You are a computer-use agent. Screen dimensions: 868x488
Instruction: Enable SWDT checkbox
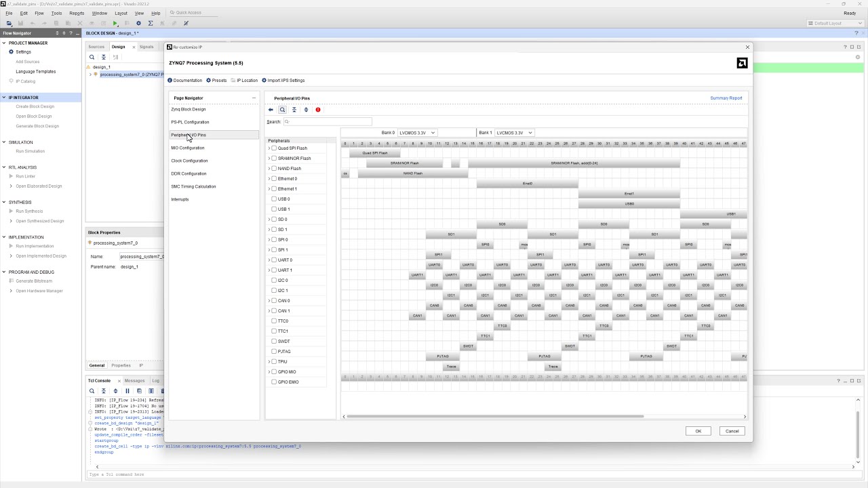click(274, 342)
